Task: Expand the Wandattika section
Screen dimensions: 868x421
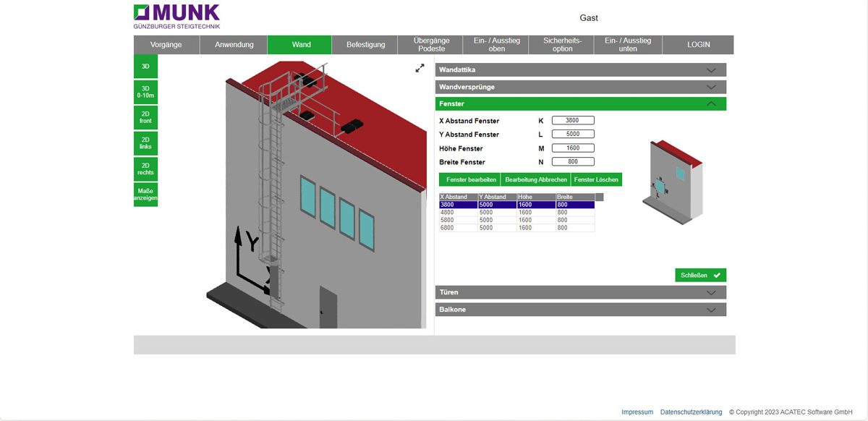Action: pos(580,70)
